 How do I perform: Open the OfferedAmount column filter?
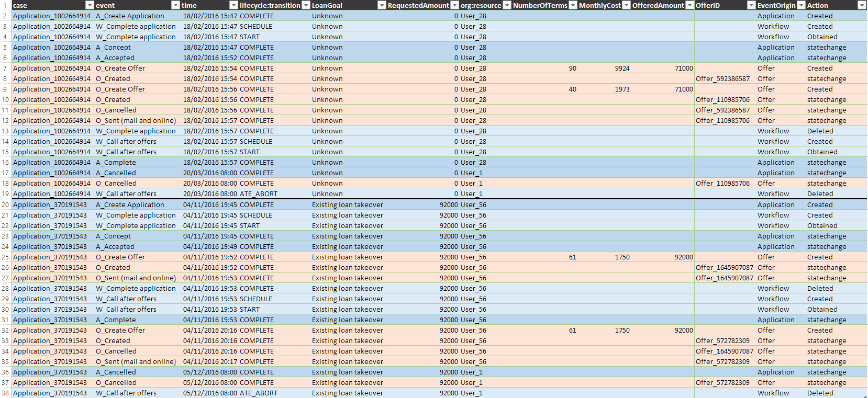[689, 5]
